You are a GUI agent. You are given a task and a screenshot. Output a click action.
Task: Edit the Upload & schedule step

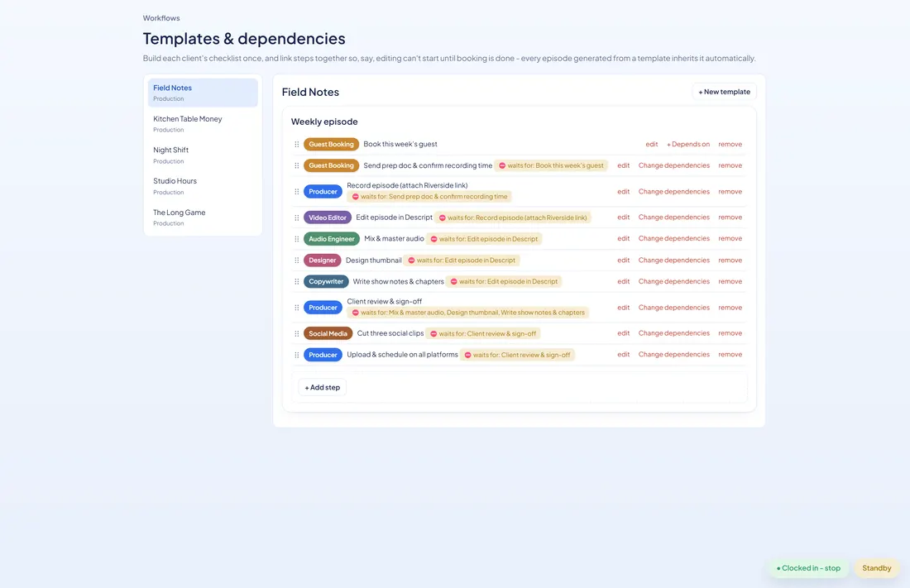pos(623,355)
